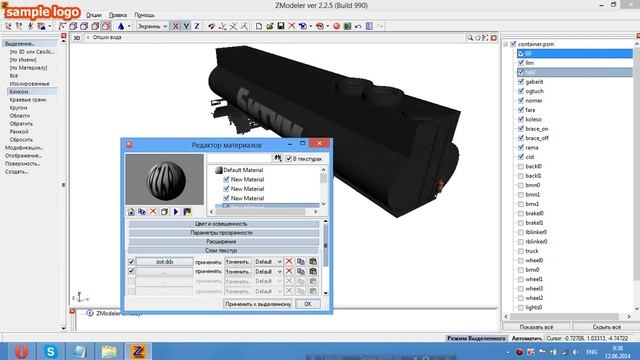Open the 'Экранн' axis system dropdown
This screenshot has width=640, height=360.
[152, 26]
